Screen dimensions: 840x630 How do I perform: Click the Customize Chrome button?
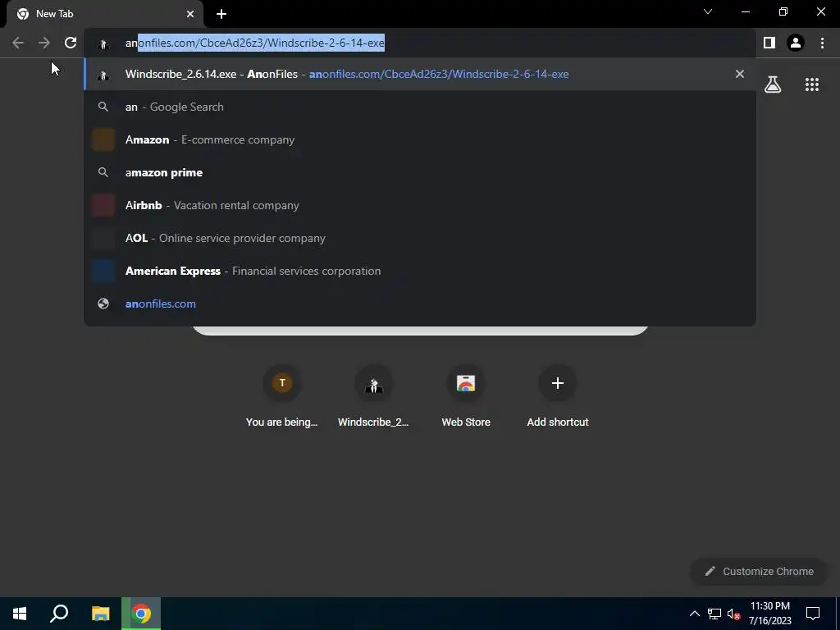(x=759, y=571)
